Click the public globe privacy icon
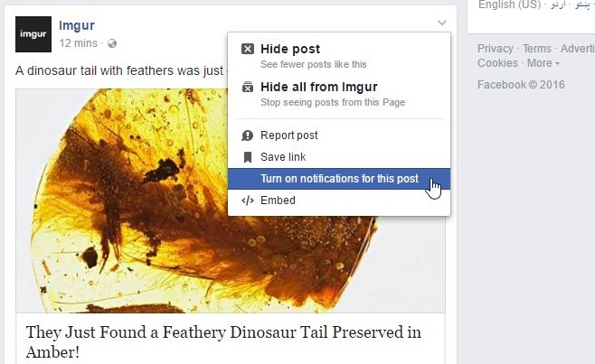Screen dimensions: 595x364 click(112, 43)
